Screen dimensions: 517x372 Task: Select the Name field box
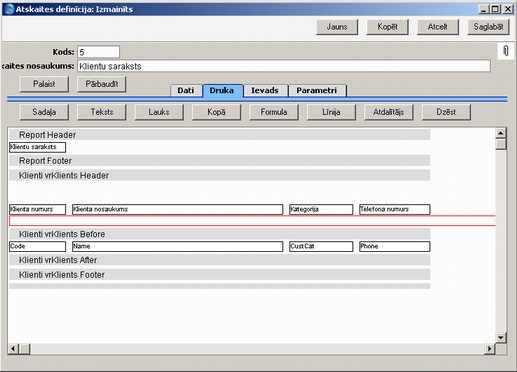pyautogui.click(x=177, y=246)
